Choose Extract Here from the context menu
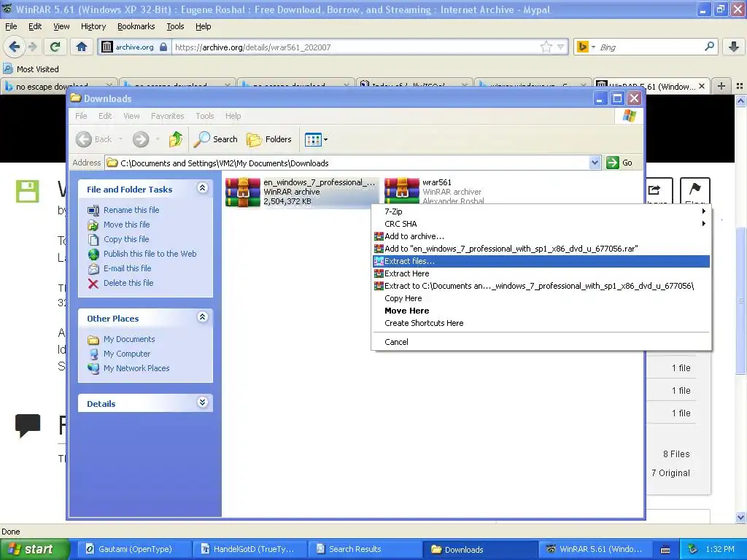Image resolution: width=747 pixels, height=560 pixels. [541, 273]
